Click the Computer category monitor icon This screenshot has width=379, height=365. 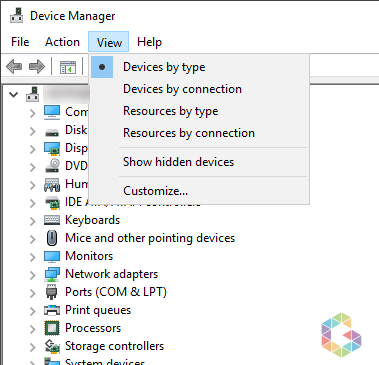tap(52, 112)
